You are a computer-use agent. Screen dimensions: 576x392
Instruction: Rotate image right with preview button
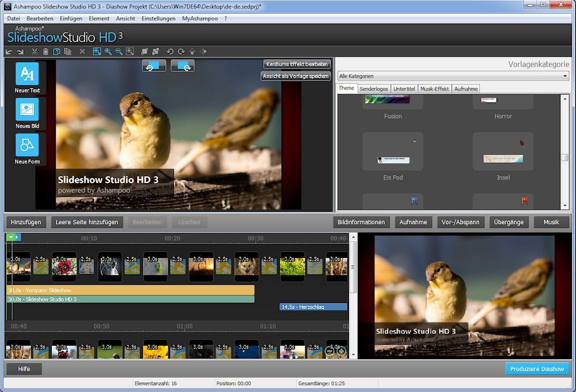pyautogui.click(x=183, y=66)
